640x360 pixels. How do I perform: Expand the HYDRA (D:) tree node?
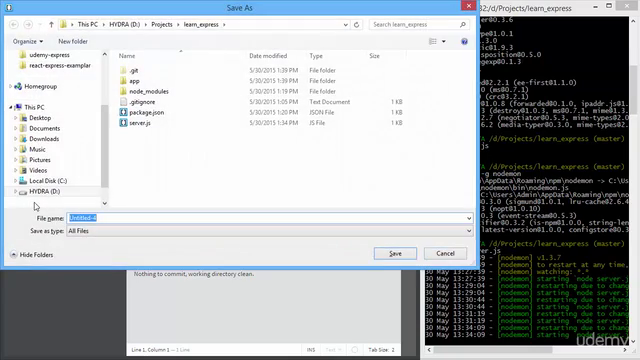click(x=16, y=191)
